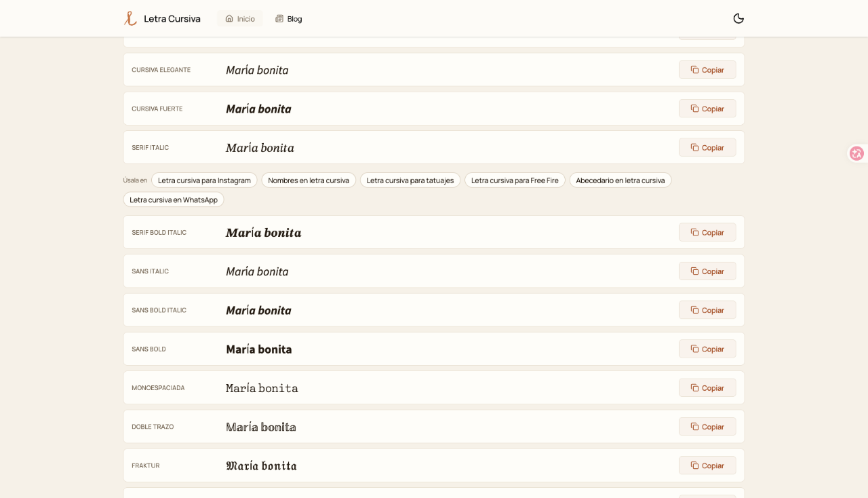This screenshot has width=868, height=498.
Task: Click the 'MONOESPACIADA' style label
Action: point(158,387)
